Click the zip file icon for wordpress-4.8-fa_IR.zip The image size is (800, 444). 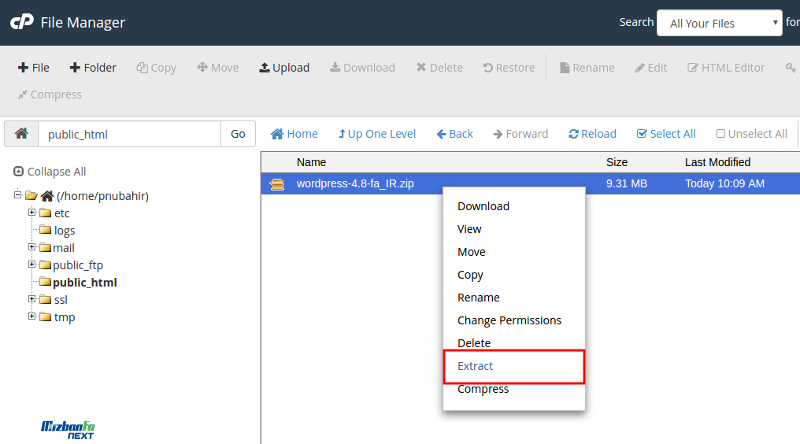tap(277, 184)
